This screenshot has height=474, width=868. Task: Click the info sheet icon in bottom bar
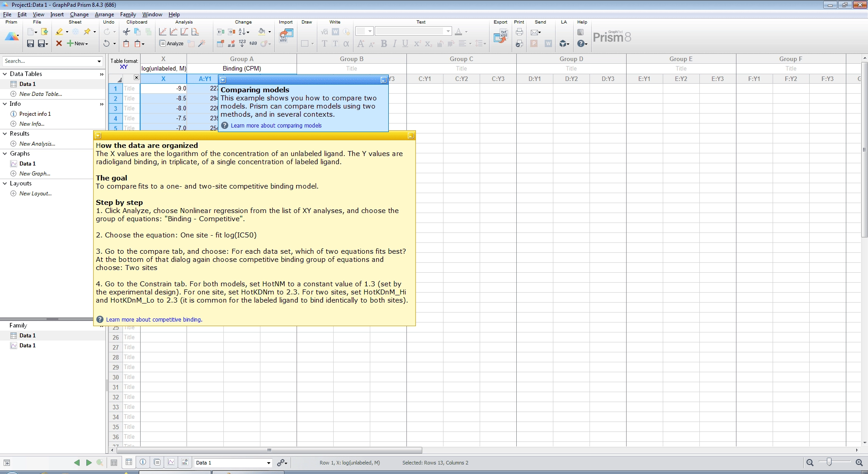point(143,462)
